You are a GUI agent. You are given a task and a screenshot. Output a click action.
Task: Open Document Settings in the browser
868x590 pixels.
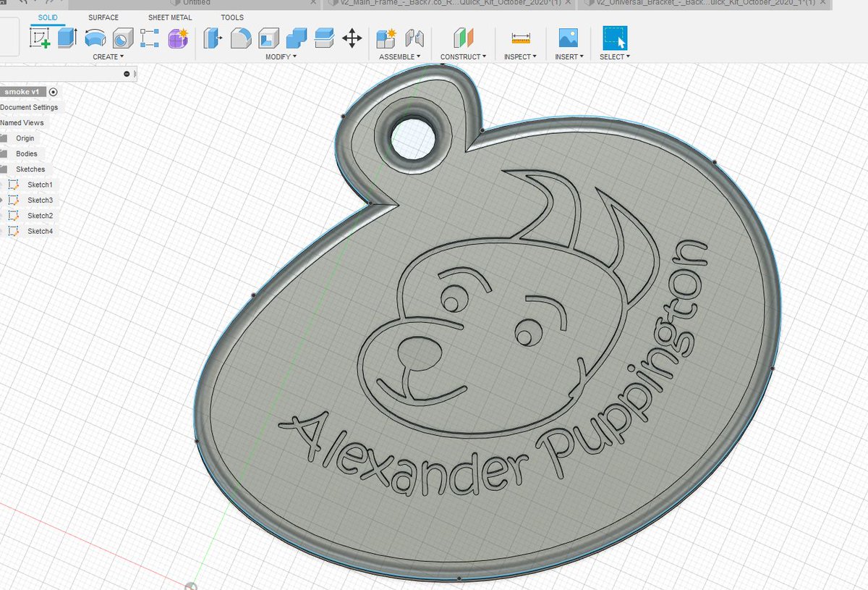[29, 107]
